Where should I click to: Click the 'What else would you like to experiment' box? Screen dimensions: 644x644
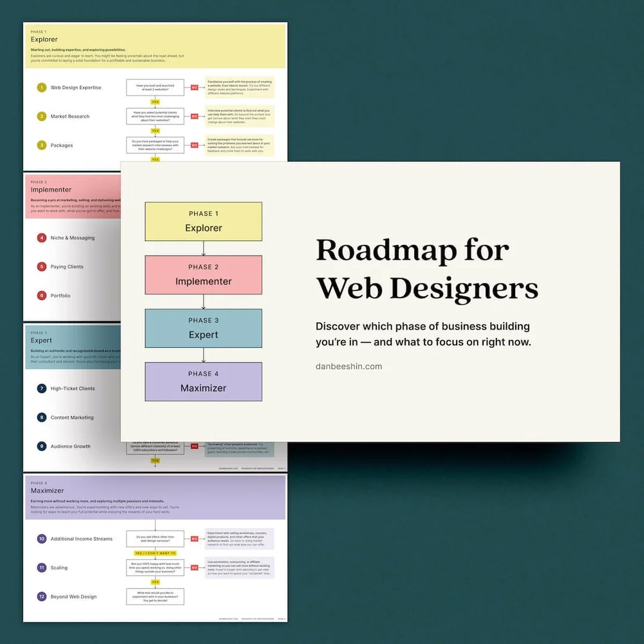[155, 596]
